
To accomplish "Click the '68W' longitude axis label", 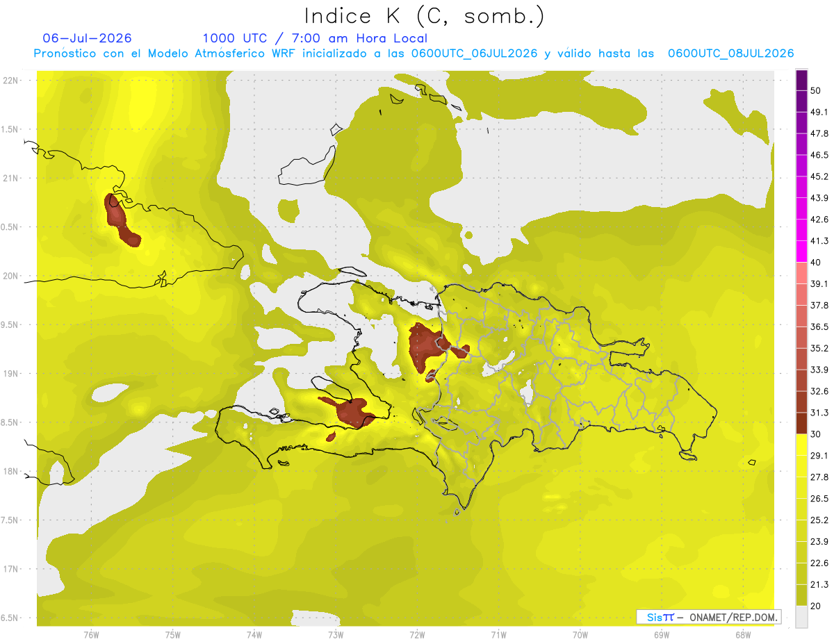I will coord(743,635).
